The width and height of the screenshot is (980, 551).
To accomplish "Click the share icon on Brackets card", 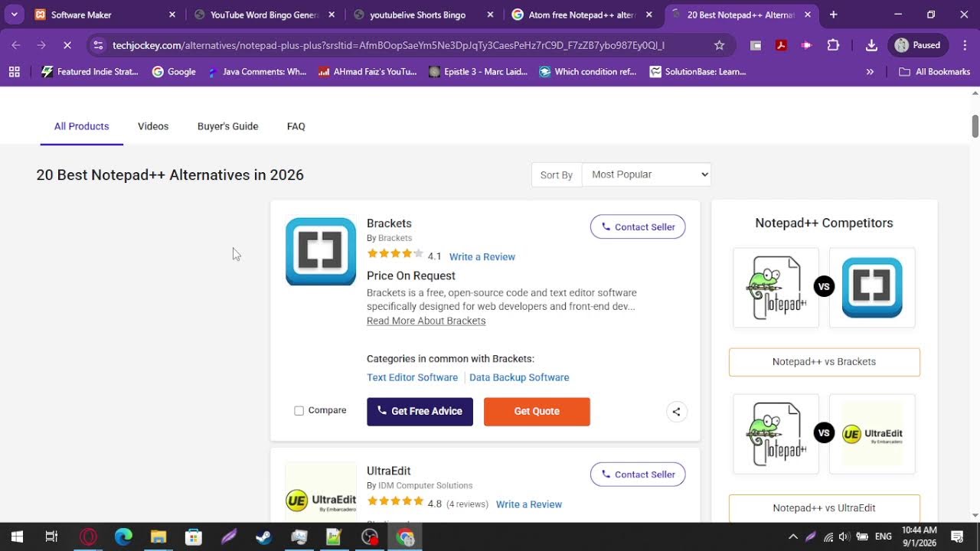I will (676, 412).
